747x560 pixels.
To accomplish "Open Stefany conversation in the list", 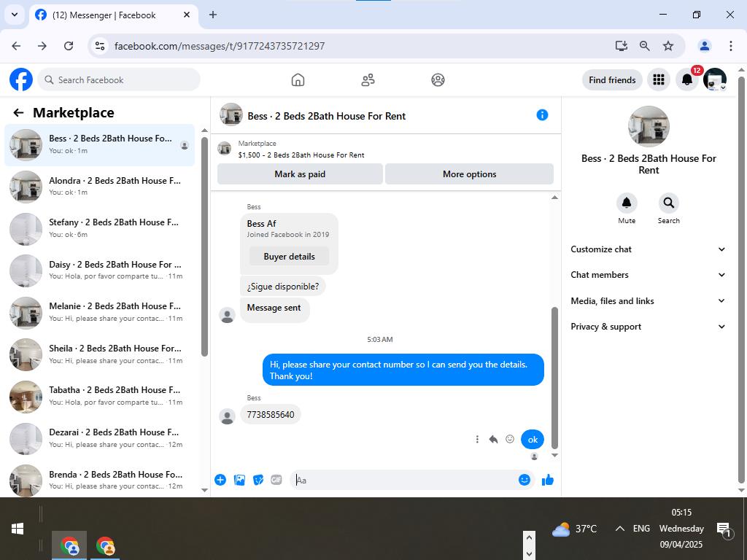I will tap(99, 228).
